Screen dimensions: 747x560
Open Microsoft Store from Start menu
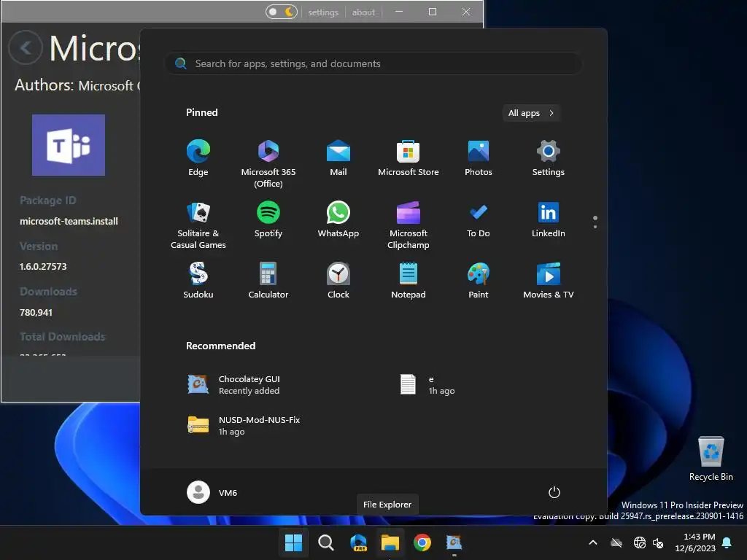pyautogui.click(x=409, y=158)
